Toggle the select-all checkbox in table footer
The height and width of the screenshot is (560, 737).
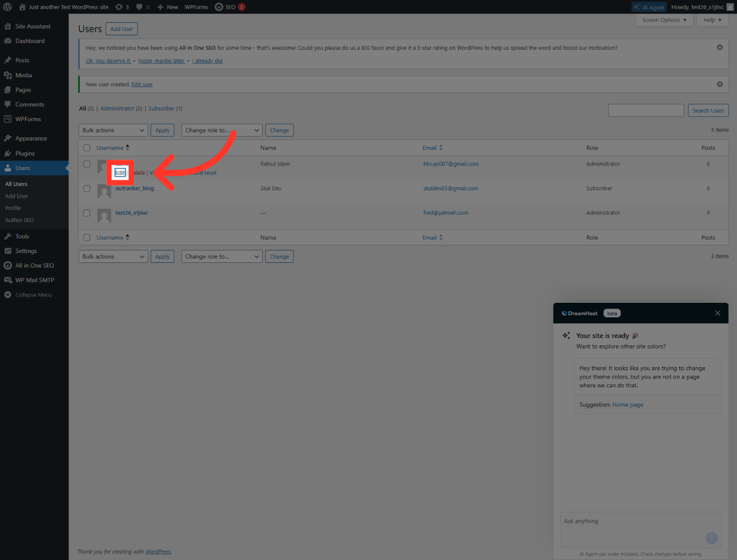click(87, 237)
